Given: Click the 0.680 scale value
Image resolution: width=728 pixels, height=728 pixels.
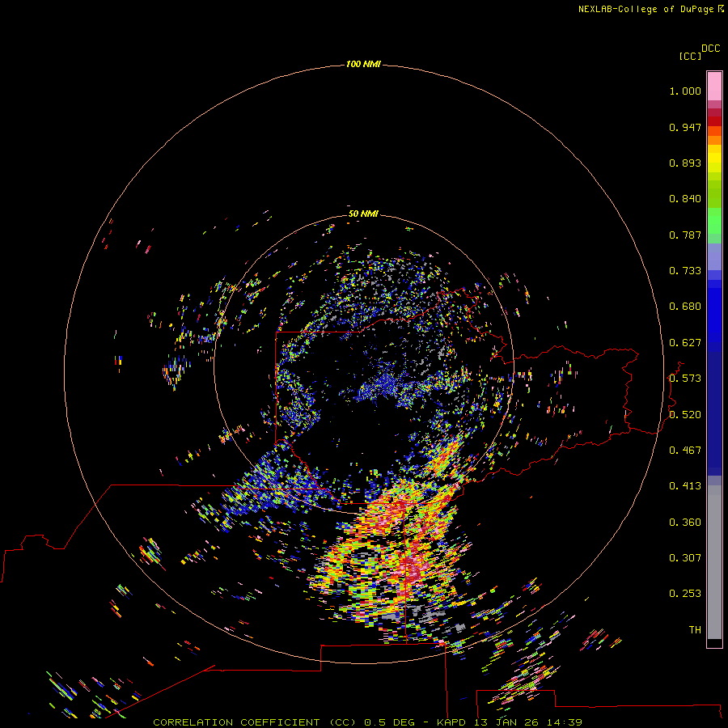Looking at the screenshot, I should 685,307.
